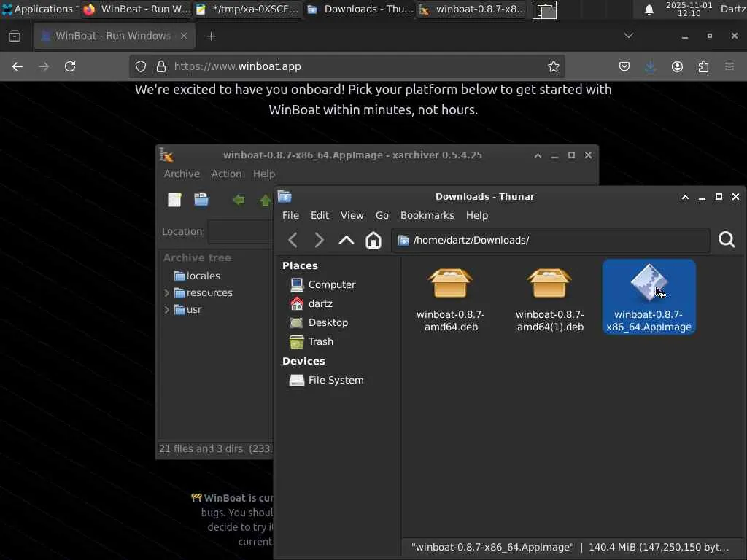Click clock date 2025-11-01 in panel
This screenshot has width=747, height=560.
[x=689, y=9]
